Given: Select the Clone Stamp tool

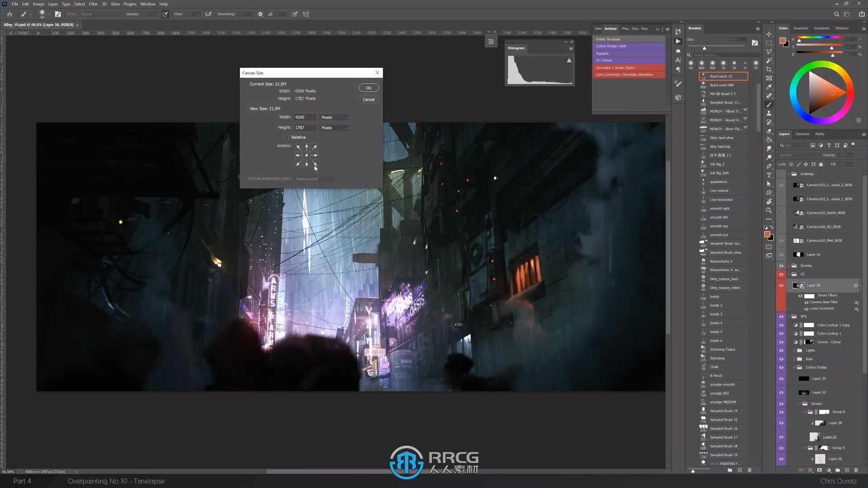Looking at the screenshot, I should pyautogui.click(x=769, y=113).
